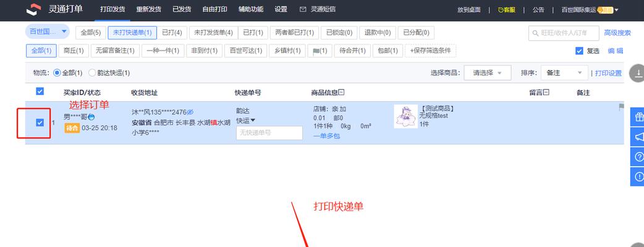The image size is (644, 247).
Task: Click the gift icon in side bar
Action: click(x=638, y=117)
